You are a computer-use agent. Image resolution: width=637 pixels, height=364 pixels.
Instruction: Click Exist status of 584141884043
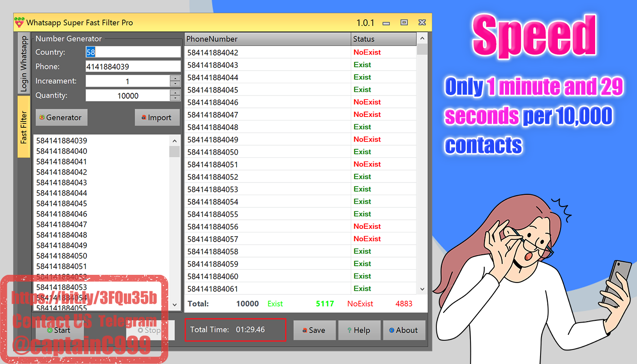[362, 65]
